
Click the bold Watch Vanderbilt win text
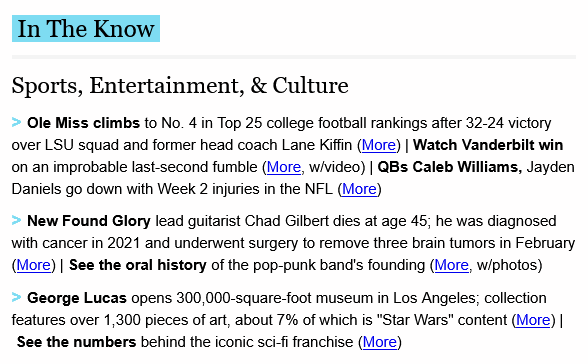tap(488, 145)
